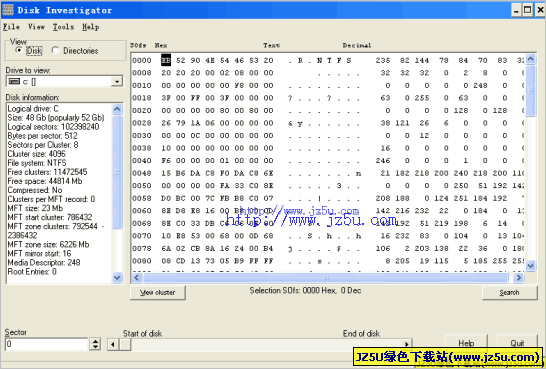The height and width of the screenshot is (369, 546).
Task: Click offset 0048 row label
Action: tap(142, 173)
